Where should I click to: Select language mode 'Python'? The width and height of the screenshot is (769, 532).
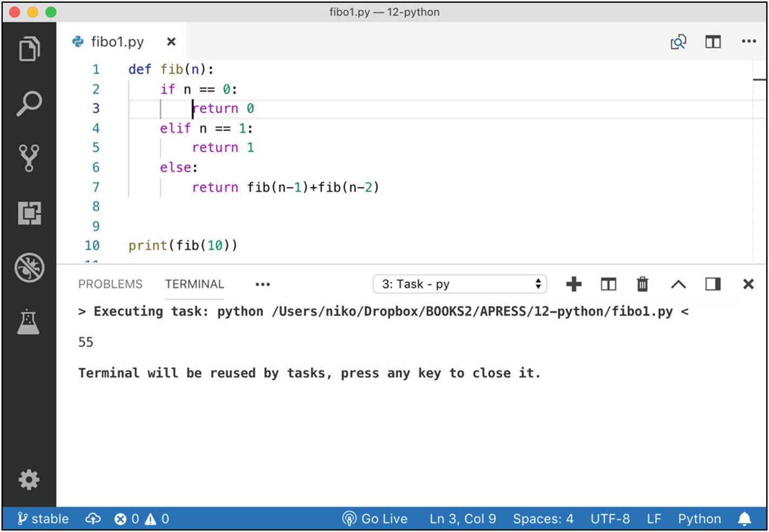tap(699, 519)
